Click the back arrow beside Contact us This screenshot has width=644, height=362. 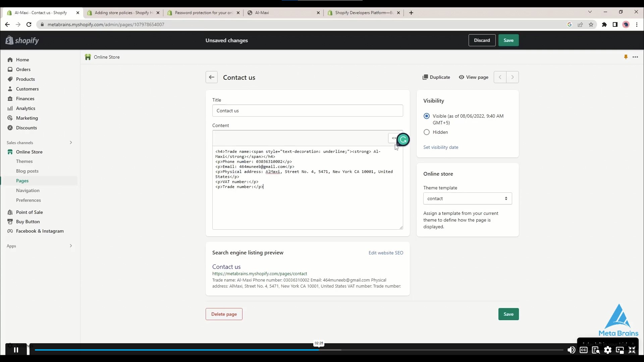pyautogui.click(x=211, y=77)
